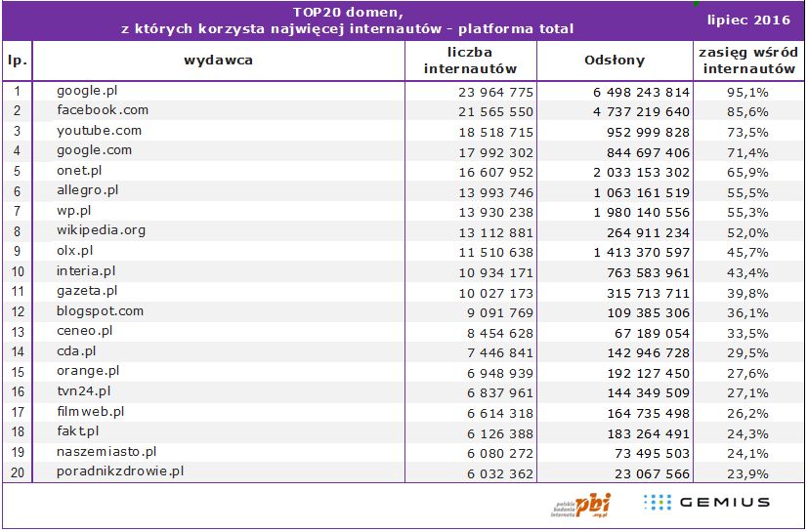This screenshot has height=532, width=808.
Task: Select the user count 18 518 715
Action: 495,133
